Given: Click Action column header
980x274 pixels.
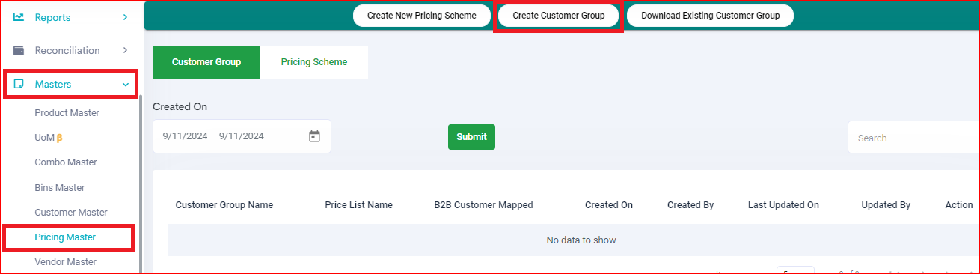Looking at the screenshot, I should 959,204.
